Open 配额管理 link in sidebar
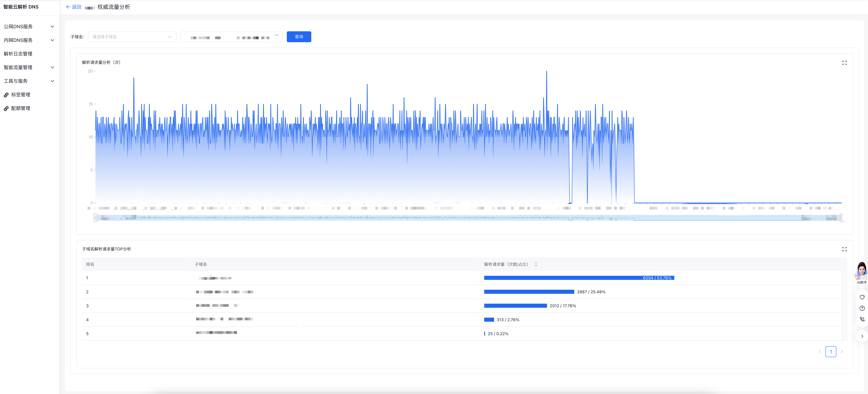This screenshot has width=868, height=394. click(x=21, y=108)
